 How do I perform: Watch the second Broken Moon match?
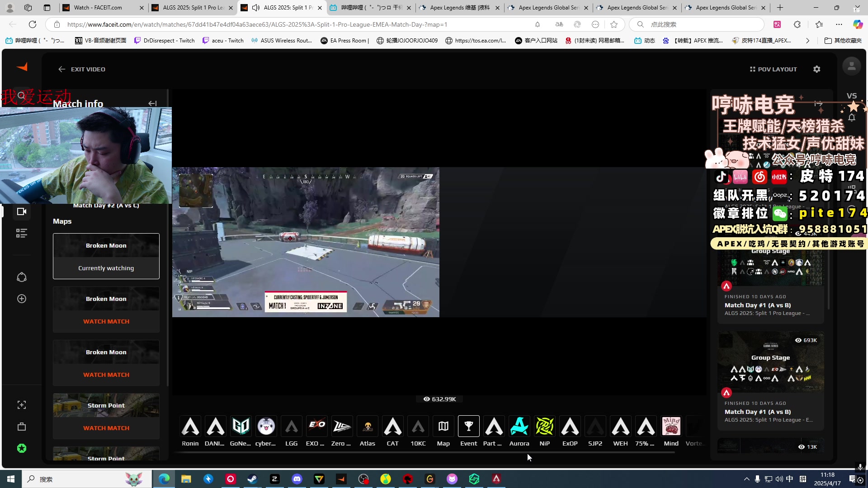tap(106, 321)
